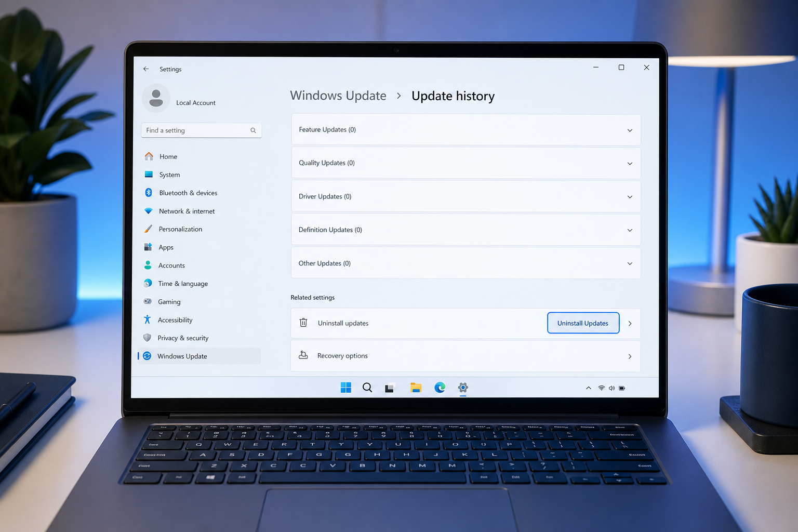Select Privacy & security in sidebar
The width and height of the screenshot is (798, 532).
point(183,338)
